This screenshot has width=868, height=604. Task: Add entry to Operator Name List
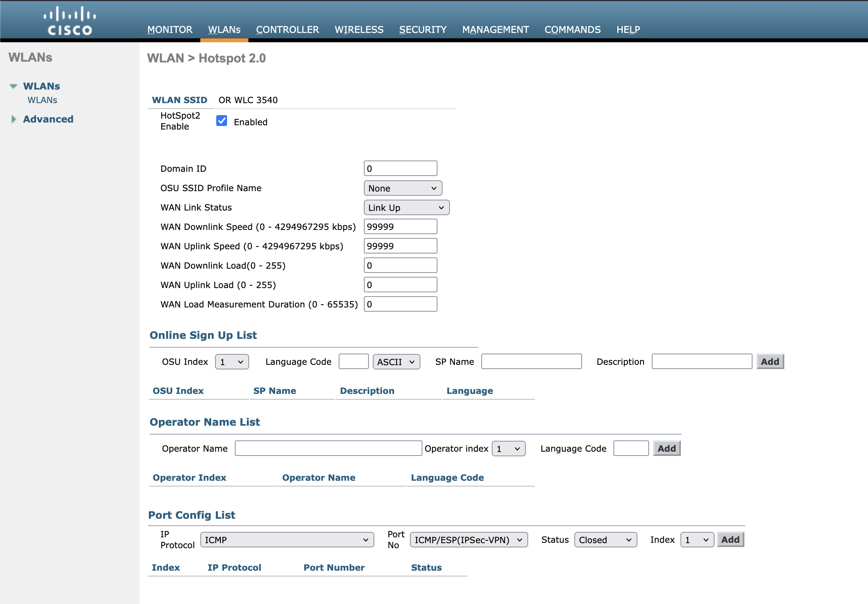pos(666,448)
